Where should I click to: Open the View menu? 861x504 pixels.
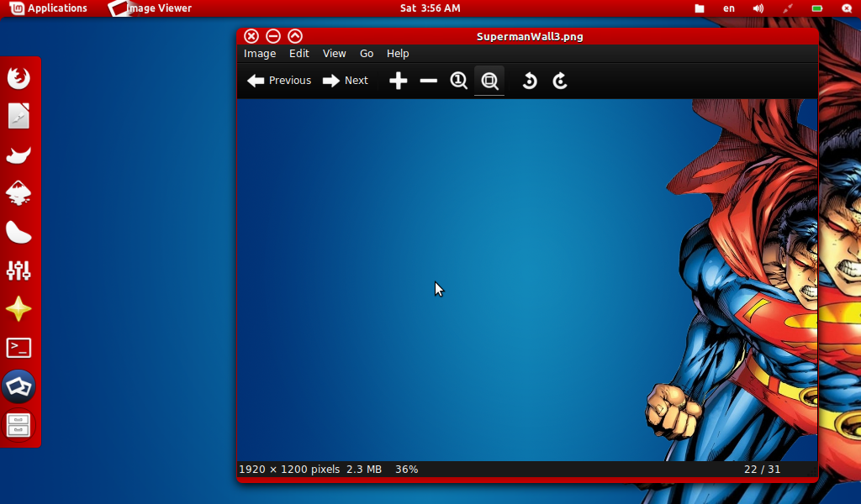click(335, 53)
